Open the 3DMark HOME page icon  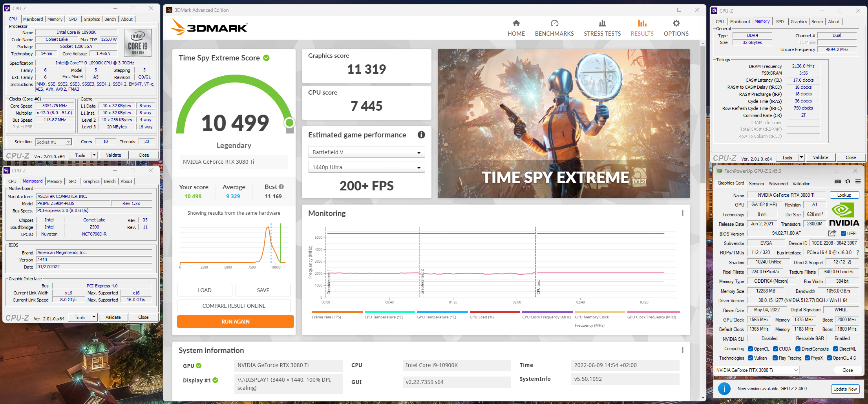point(516,24)
